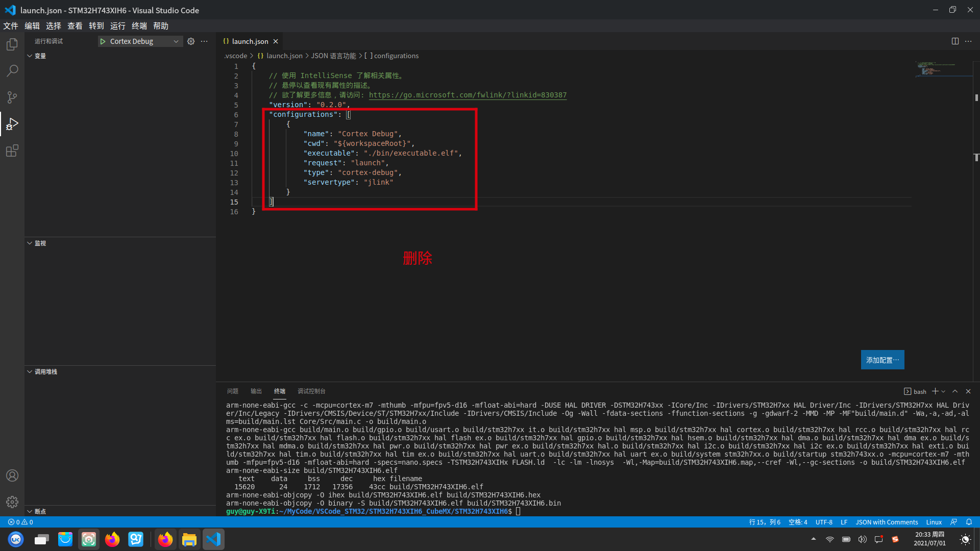Image resolution: width=980 pixels, height=551 pixels.
Task: Collapse the 监视 watch section
Action: point(120,243)
